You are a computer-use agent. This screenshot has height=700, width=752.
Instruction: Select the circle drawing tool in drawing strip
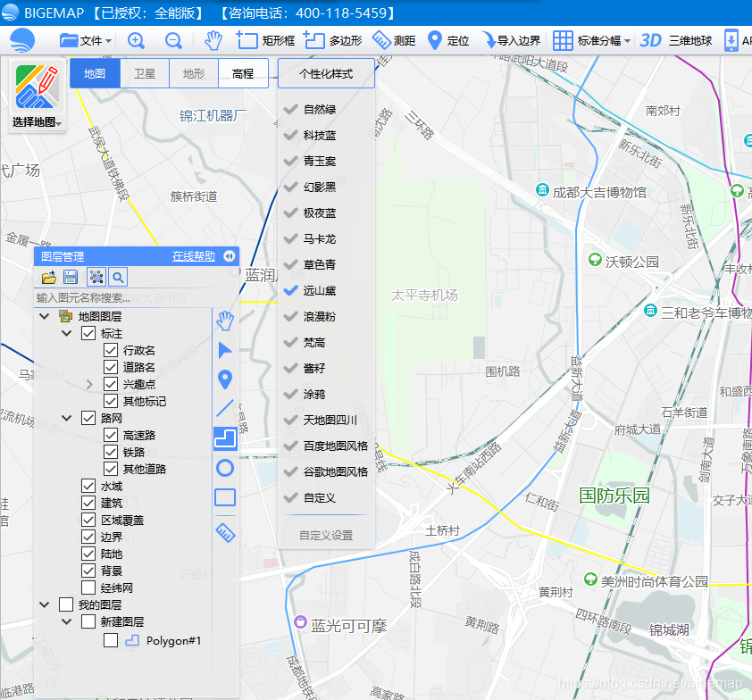225,468
